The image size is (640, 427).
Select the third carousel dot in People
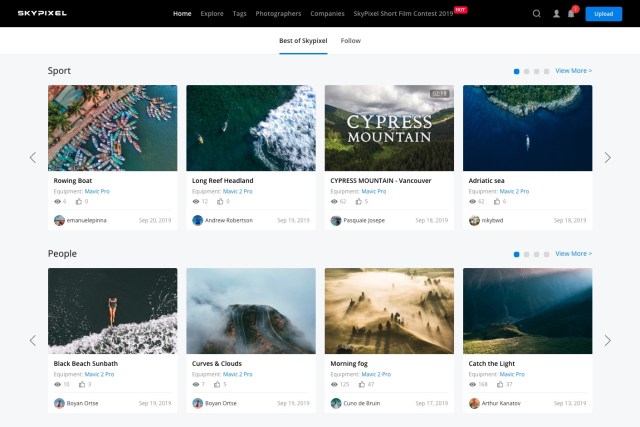point(536,255)
